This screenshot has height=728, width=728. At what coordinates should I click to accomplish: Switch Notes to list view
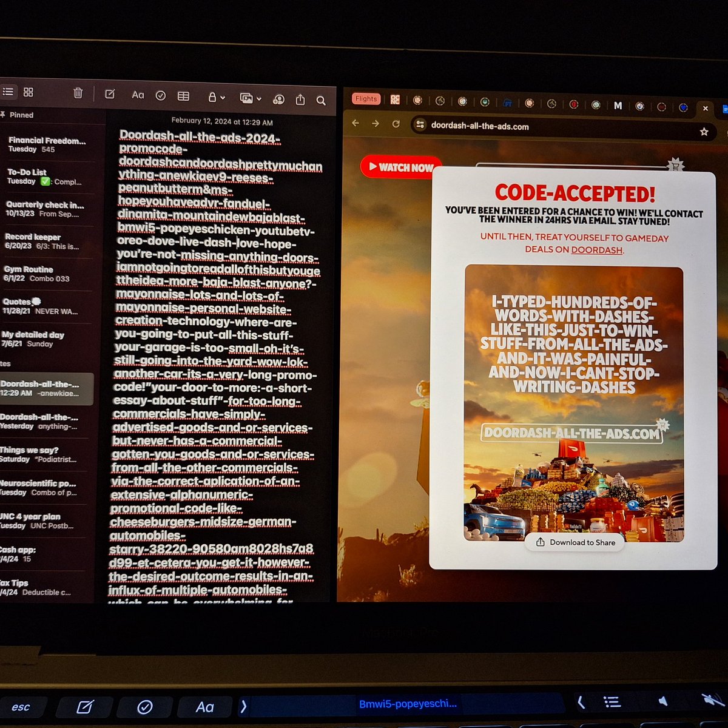click(8, 92)
